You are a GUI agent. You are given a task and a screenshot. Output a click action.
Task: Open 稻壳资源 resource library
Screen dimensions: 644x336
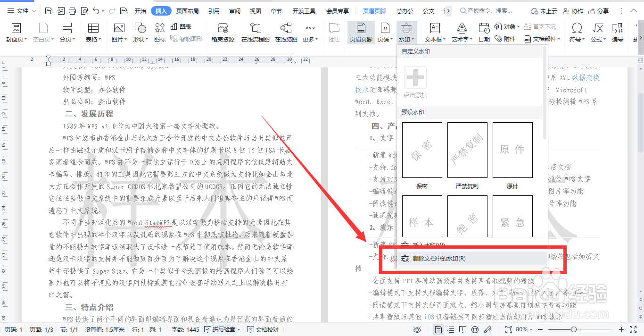coord(223,33)
